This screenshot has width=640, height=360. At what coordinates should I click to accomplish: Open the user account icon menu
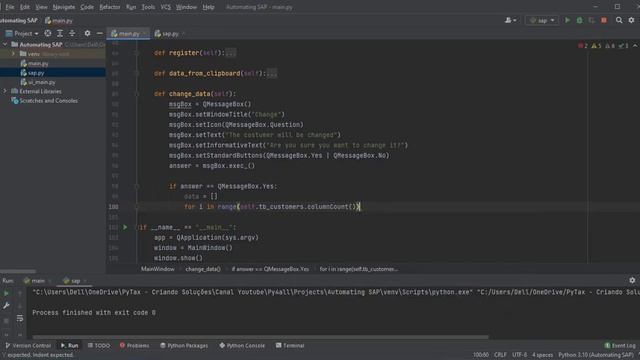(510, 20)
